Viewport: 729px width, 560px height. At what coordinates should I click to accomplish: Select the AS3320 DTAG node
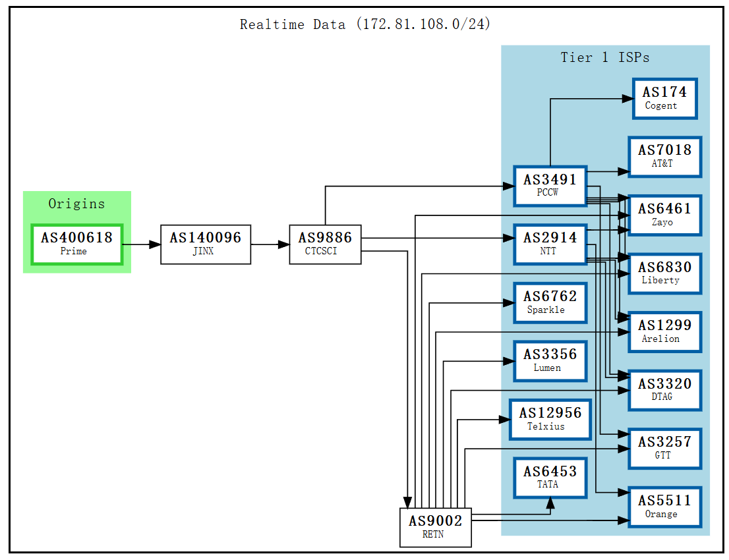click(x=664, y=390)
